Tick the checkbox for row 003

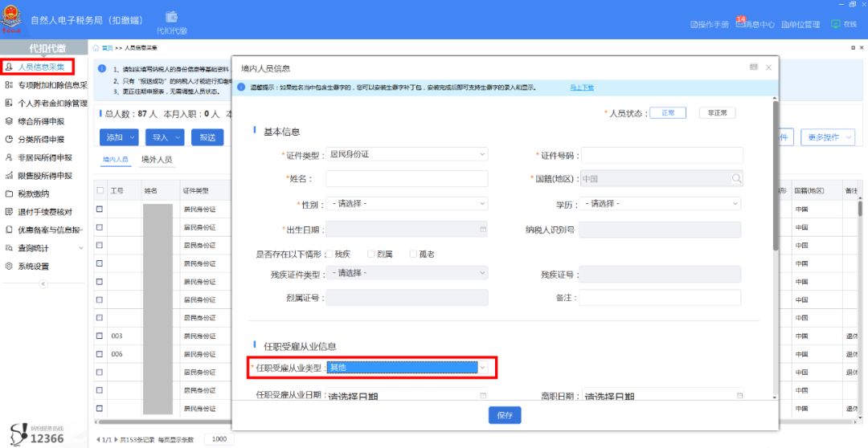pyautogui.click(x=100, y=336)
